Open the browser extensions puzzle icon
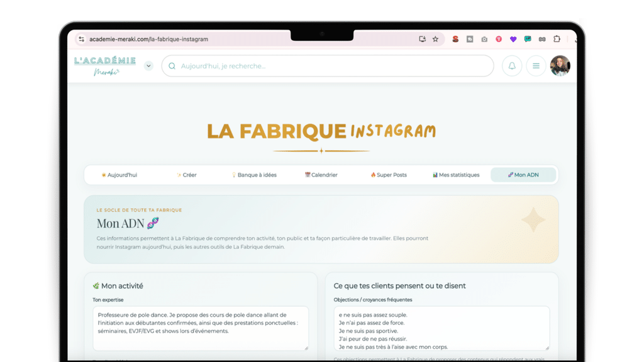 click(x=557, y=39)
